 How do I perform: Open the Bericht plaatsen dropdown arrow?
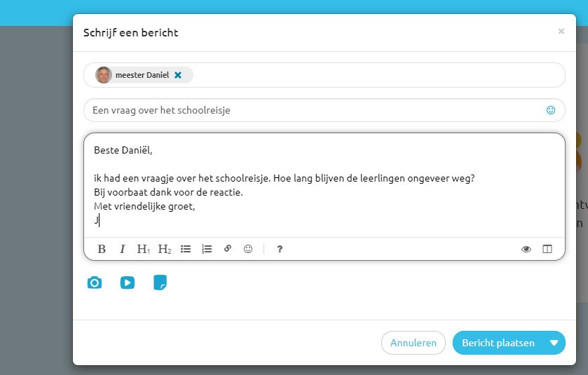tap(554, 343)
